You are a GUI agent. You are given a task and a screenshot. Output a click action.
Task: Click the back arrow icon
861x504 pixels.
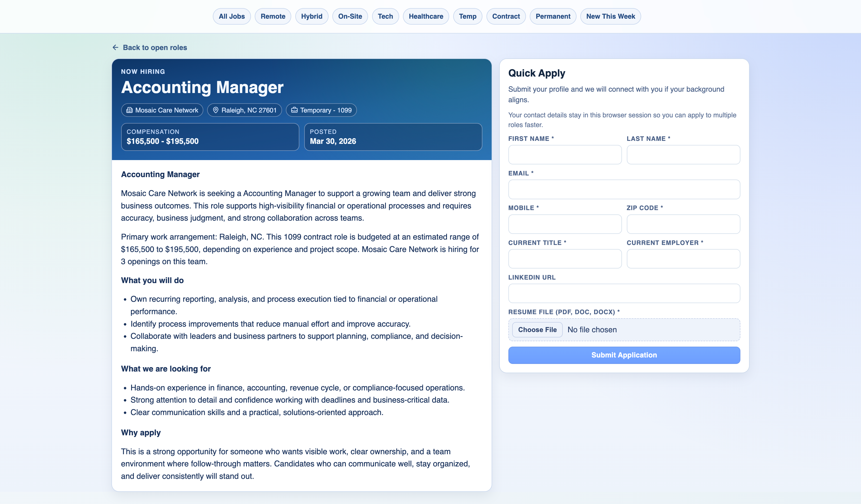pos(115,48)
